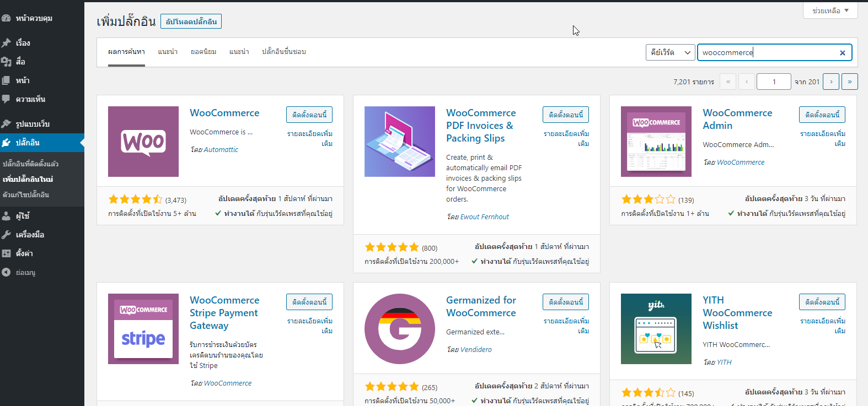
Task: Open WooCommerce Stripe Payment Gateway title
Action: click(x=224, y=313)
